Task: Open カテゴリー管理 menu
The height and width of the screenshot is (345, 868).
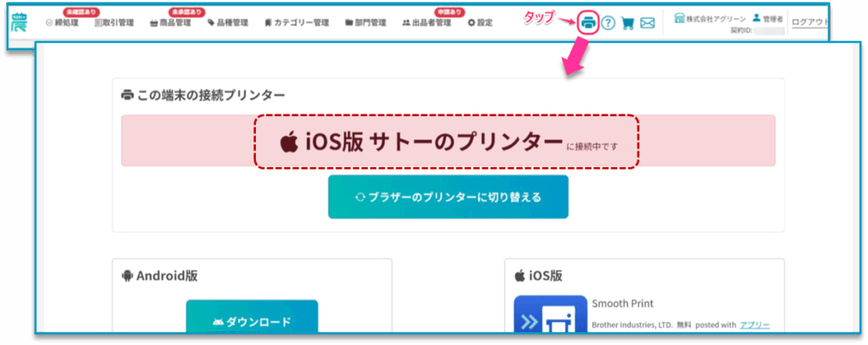Action: pos(297,23)
